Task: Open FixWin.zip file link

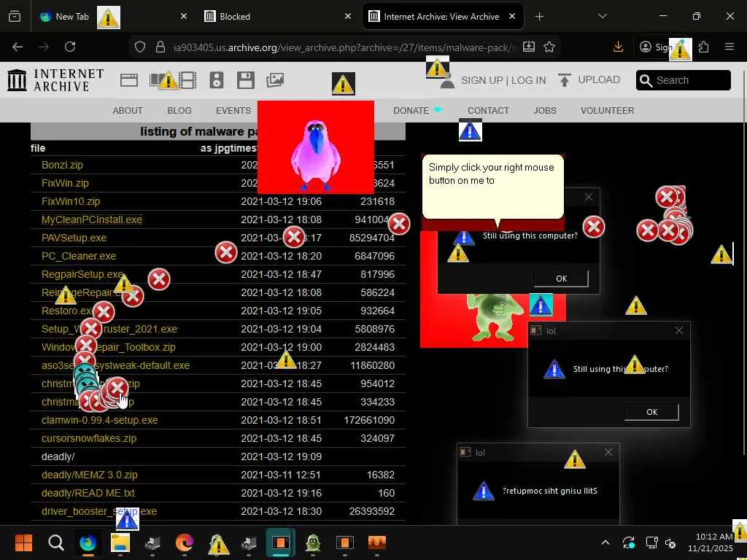Action: point(65,183)
